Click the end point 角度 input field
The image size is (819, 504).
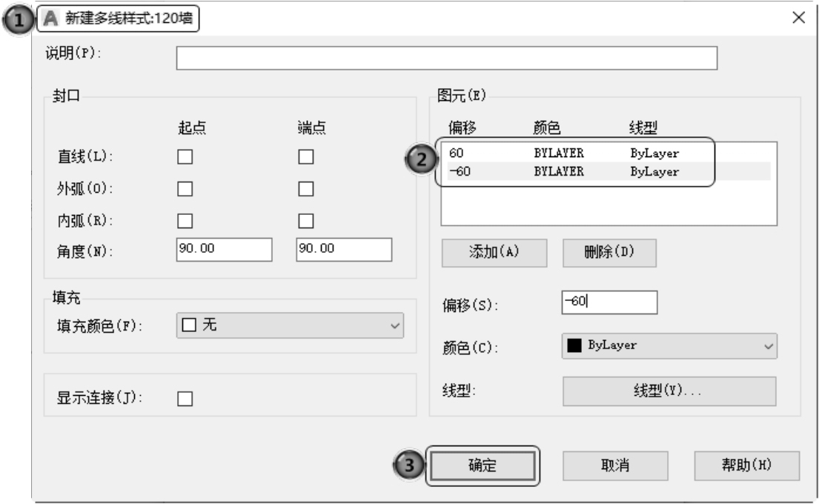pos(343,250)
